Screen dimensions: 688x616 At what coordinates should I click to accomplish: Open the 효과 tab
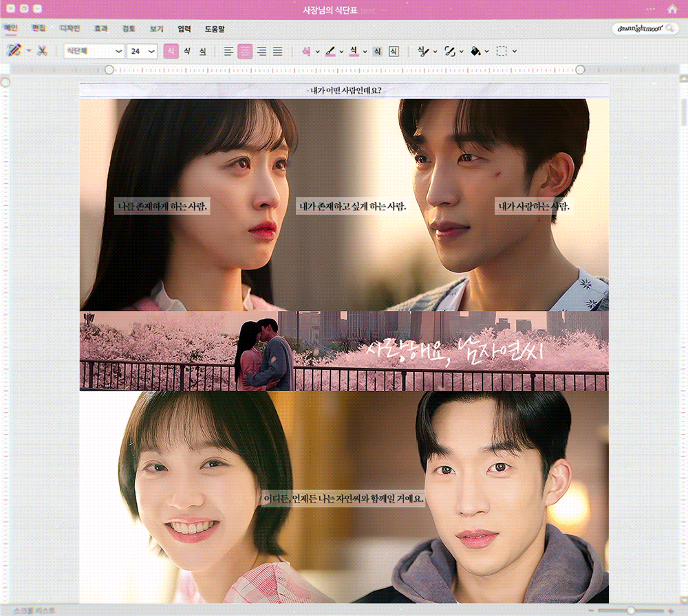[101, 28]
